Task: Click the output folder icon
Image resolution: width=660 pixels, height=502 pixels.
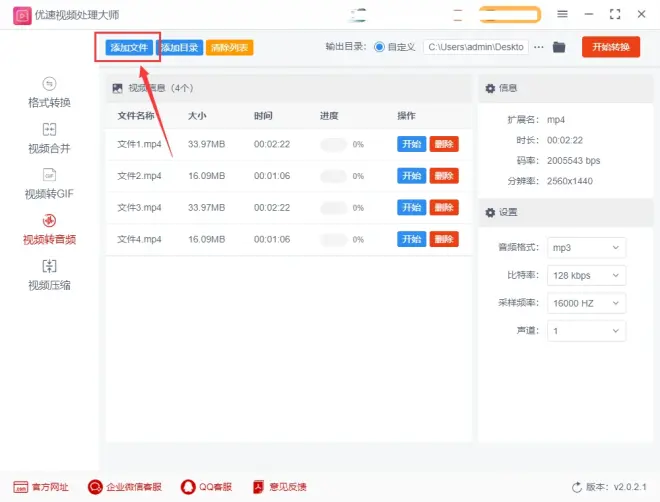Action: (x=559, y=47)
